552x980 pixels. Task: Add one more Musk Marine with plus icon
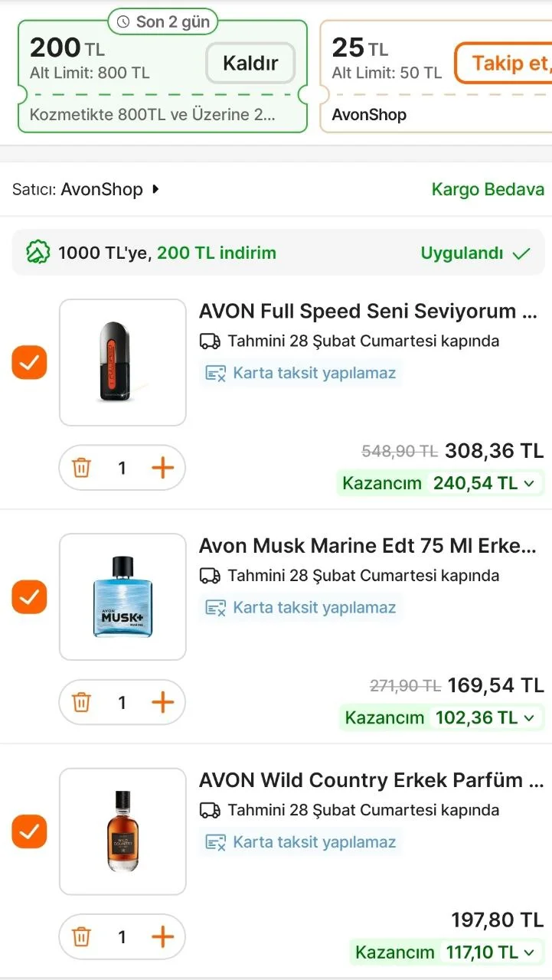pos(162,702)
